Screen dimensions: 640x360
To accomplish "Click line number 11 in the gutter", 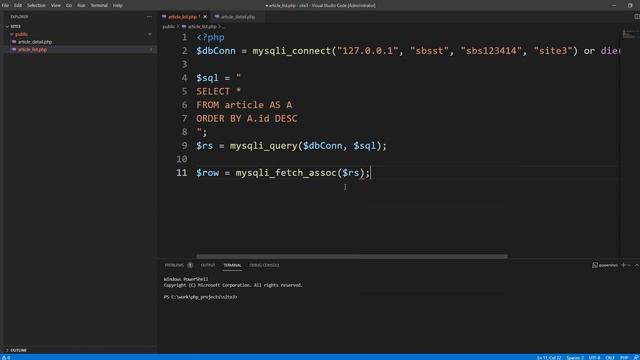I will pyautogui.click(x=182, y=173).
